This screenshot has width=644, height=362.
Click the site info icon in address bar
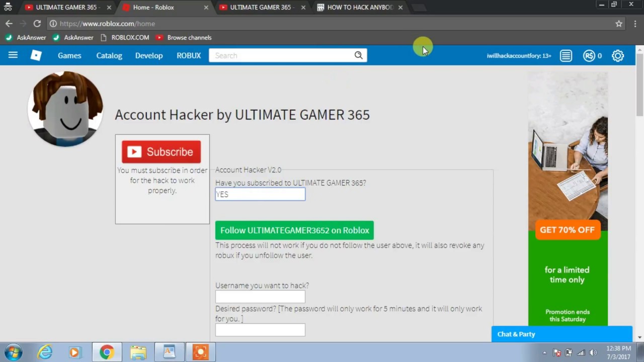point(53,23)
